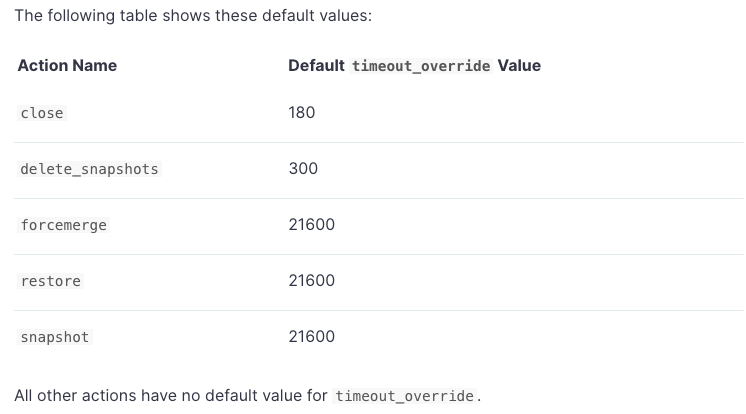
Task: Click the 'The following table shows' sentence
Action: tap(193, 15)
